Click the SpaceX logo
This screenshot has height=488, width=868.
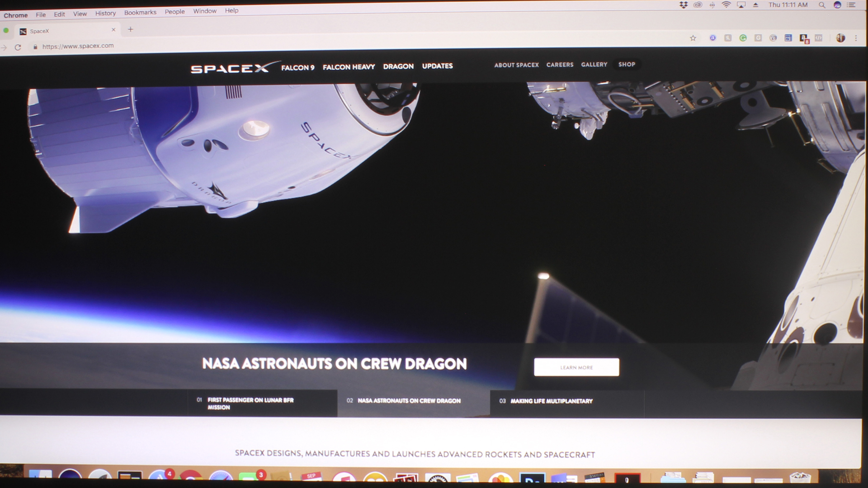coord(235,68)
